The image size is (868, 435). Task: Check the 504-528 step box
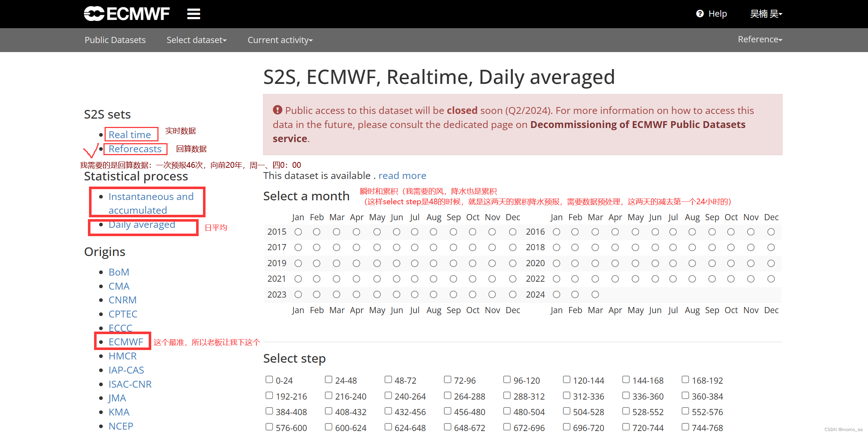point(567,411)
